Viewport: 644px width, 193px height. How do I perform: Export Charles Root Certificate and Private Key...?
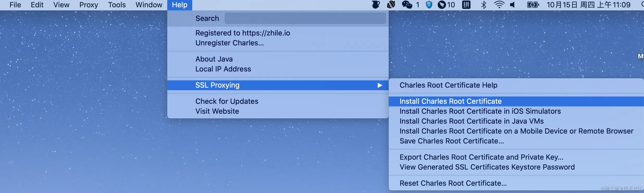point(516,157)
